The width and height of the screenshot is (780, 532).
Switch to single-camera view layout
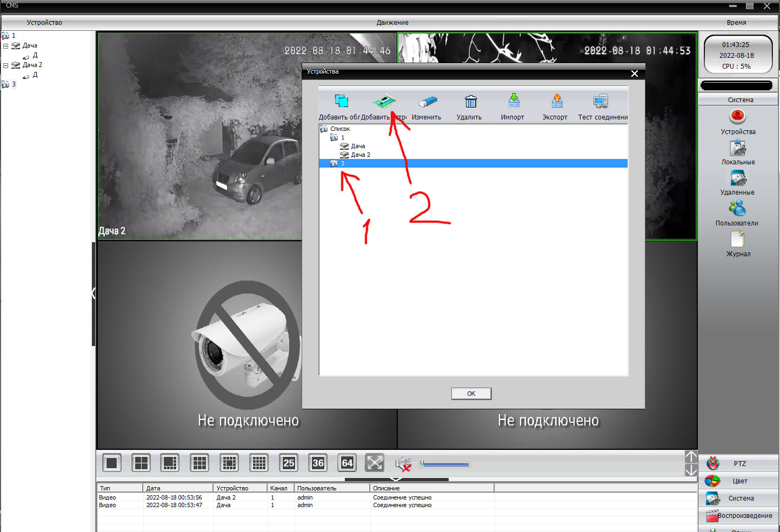pyautogui.click(x=112, y=463)
